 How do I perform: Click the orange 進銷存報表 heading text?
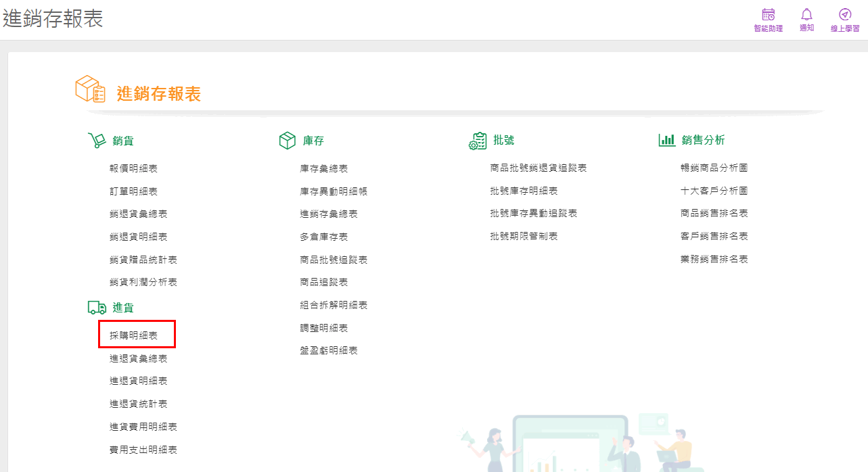pyautogui.click(x=159, y=94)
